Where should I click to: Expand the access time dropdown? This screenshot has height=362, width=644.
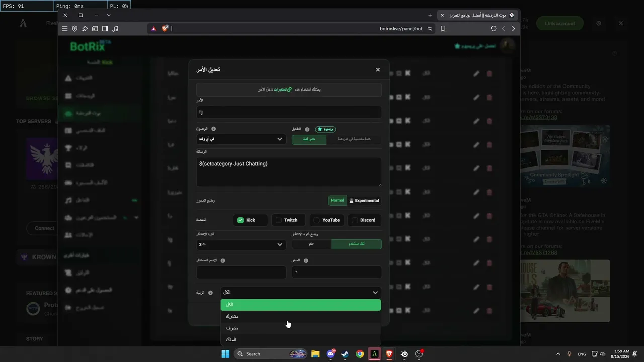(241, 139)
